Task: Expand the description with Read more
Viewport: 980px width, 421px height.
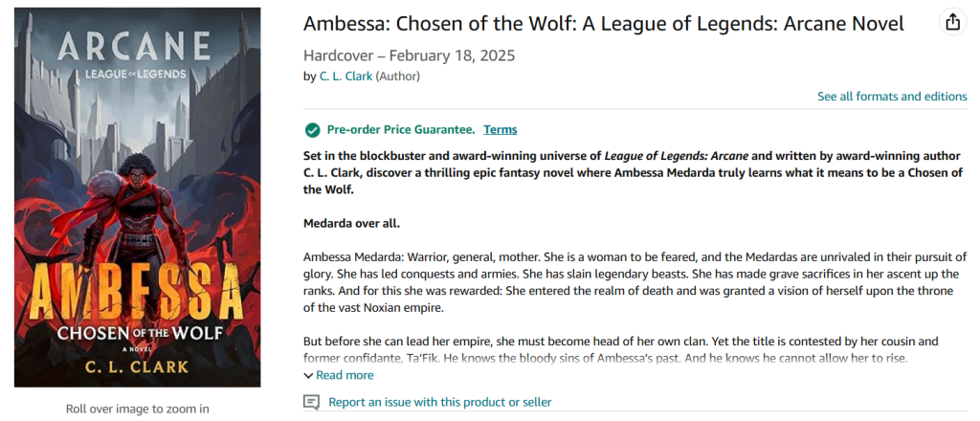Action: click(x=345, y=375)
